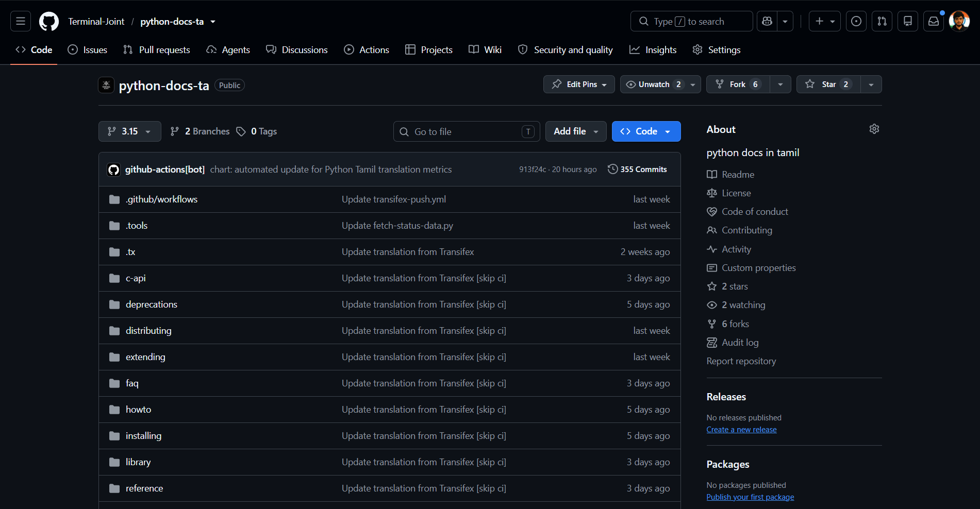Star the repository
The image size is (980, 509).
click(828, 84)
